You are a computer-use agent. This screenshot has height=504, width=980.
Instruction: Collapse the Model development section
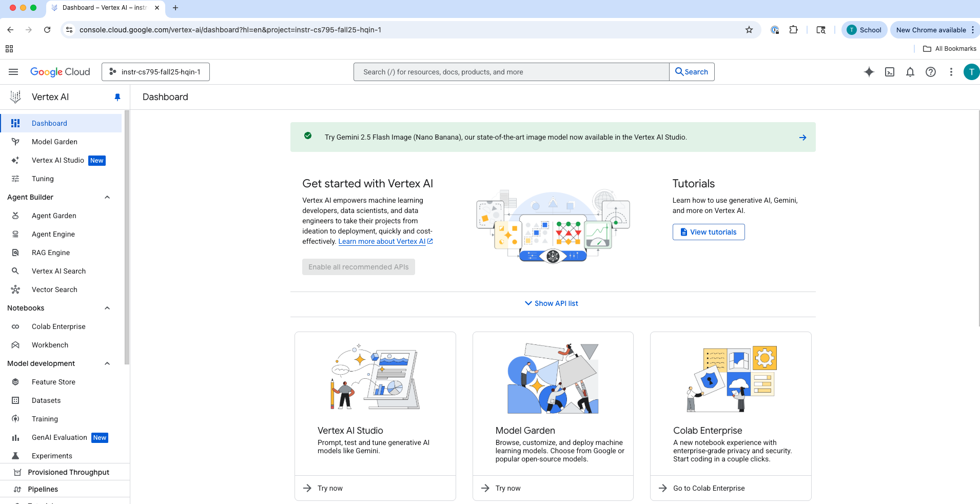tap(107, 363)
